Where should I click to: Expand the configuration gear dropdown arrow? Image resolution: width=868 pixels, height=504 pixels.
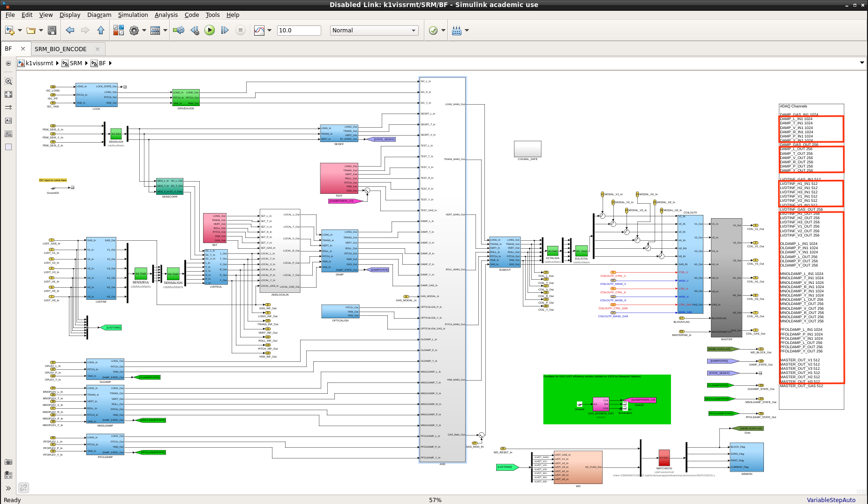[x=144, y=31]
